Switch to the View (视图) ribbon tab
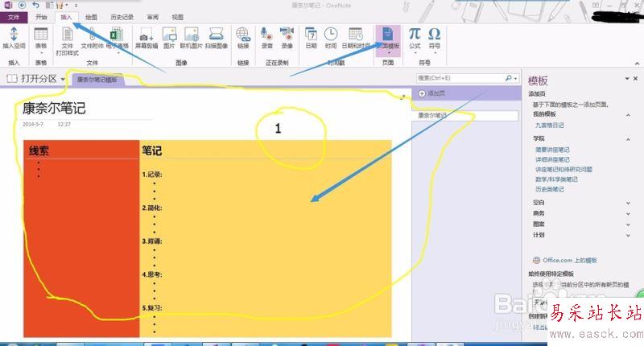 [177, 17]
